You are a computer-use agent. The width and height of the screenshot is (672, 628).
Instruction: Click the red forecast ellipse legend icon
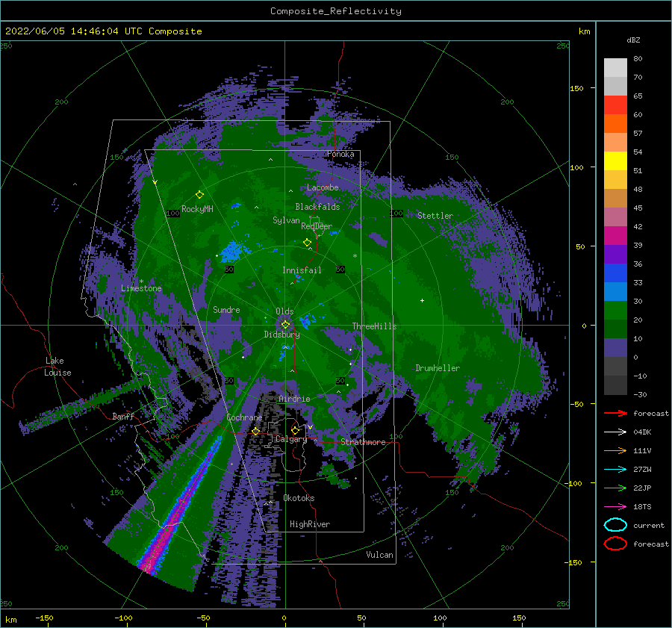(x=615, y=544)
